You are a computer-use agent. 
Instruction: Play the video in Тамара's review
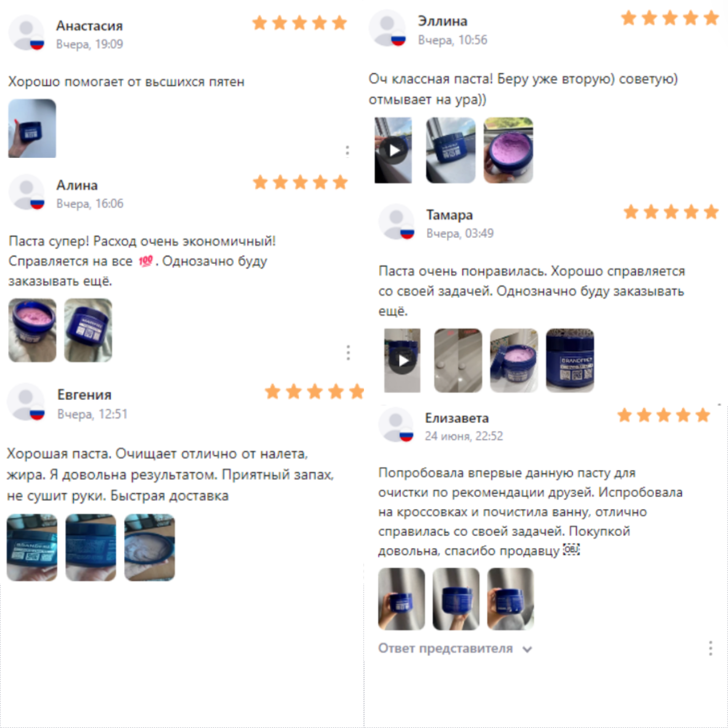(x=402, y=360)
